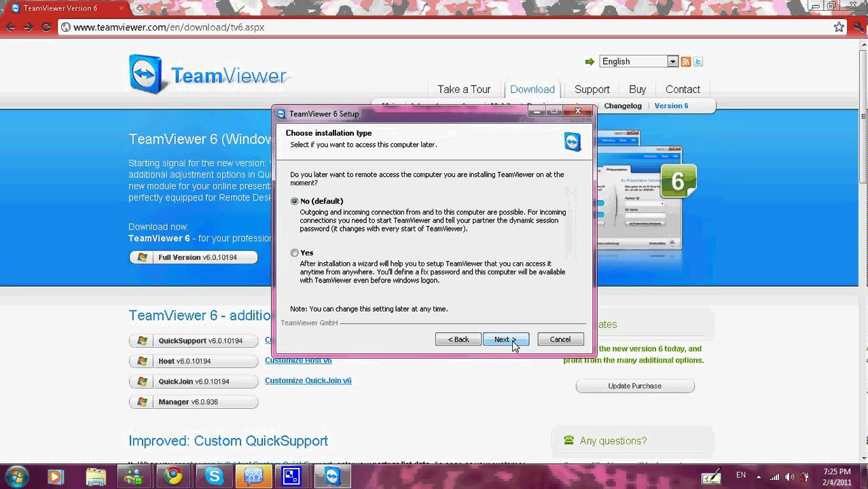
Task: Reload the page with refresh icon
Action: pyautogui.click(x=46, y=27)
